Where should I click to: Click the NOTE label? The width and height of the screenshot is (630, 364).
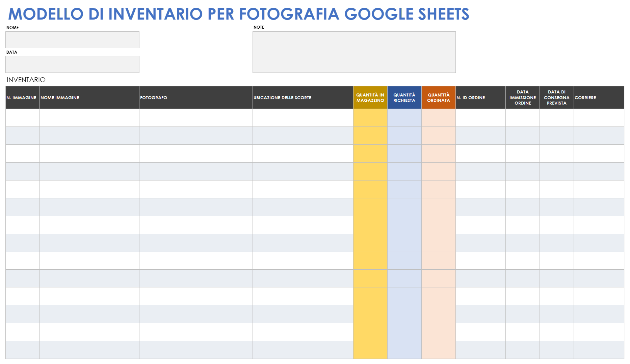point(259,27)
